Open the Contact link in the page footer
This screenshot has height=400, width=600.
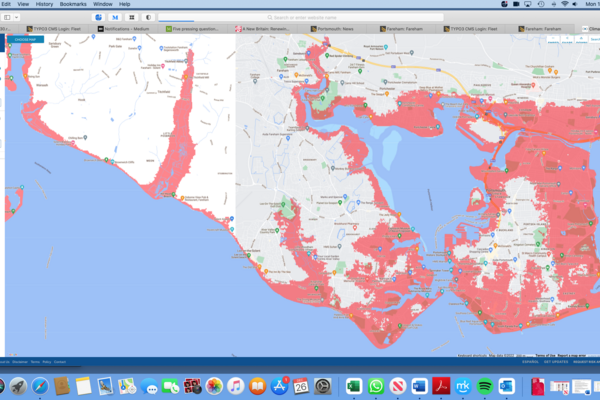(x=60, y=362)
